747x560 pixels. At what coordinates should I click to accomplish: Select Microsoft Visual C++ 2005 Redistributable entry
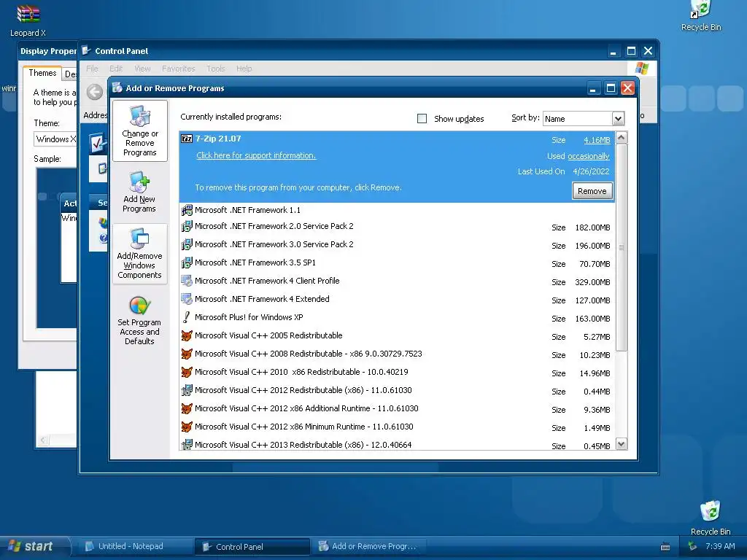click(397, 335)
